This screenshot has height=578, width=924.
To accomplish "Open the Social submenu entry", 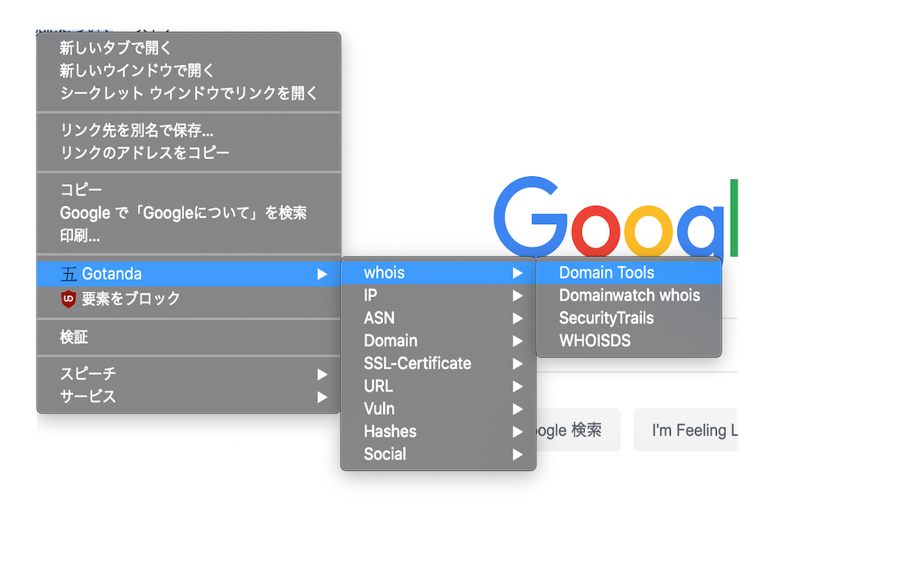I will tap(438, 454).
